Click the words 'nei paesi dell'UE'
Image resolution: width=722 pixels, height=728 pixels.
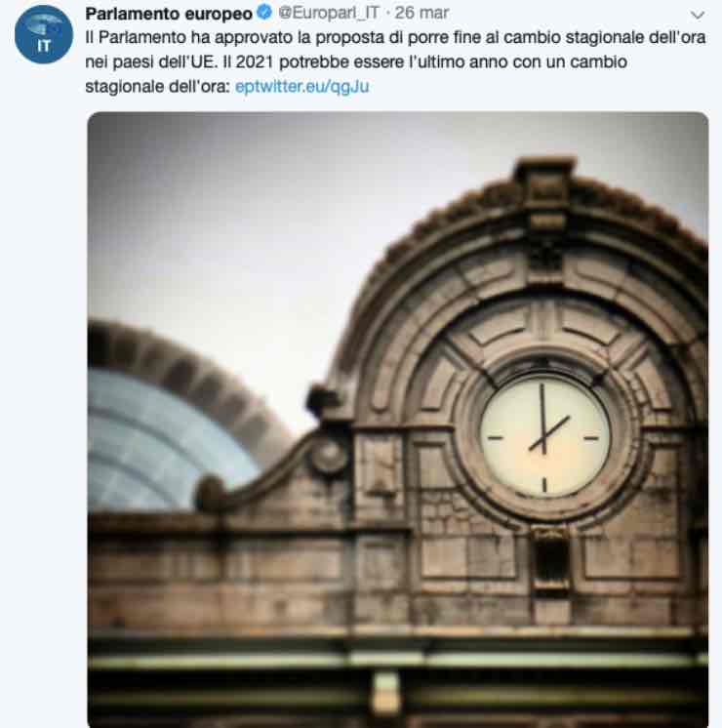(x=151, y=61)
